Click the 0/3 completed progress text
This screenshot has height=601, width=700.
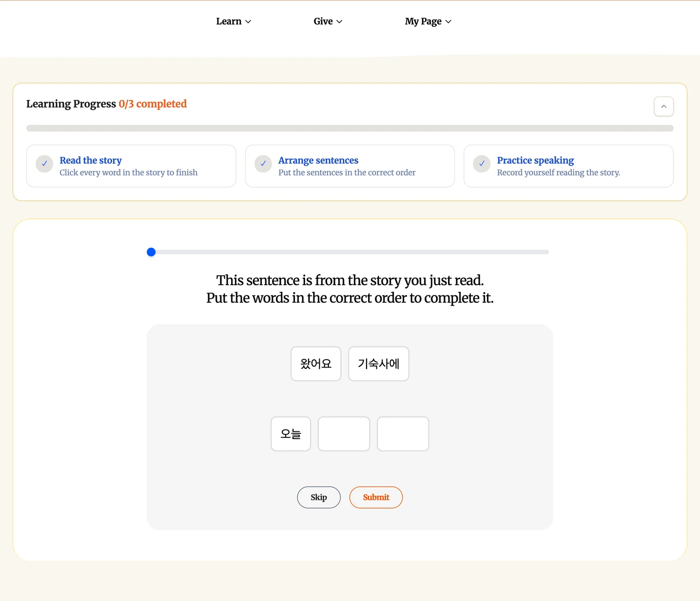[x=153, y=104]
